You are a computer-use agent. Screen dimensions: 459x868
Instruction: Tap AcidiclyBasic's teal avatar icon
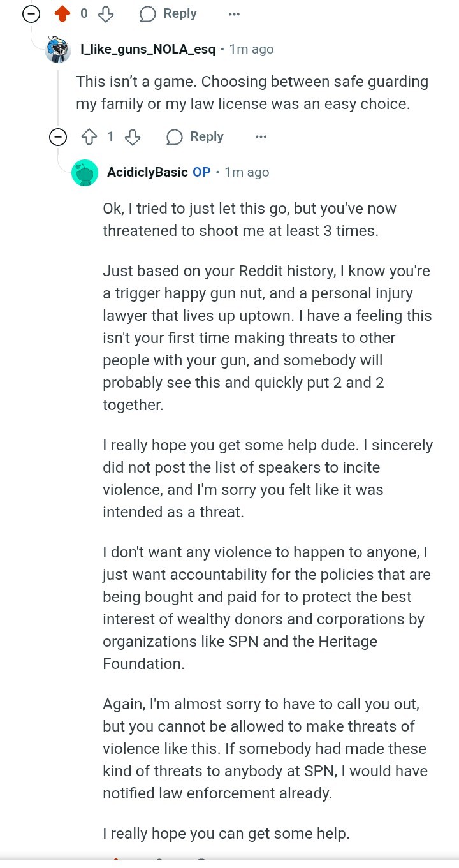click(x=85, y=172)
